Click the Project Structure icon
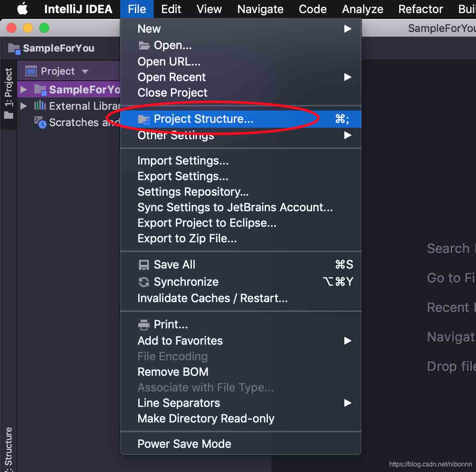 (144, 119)
